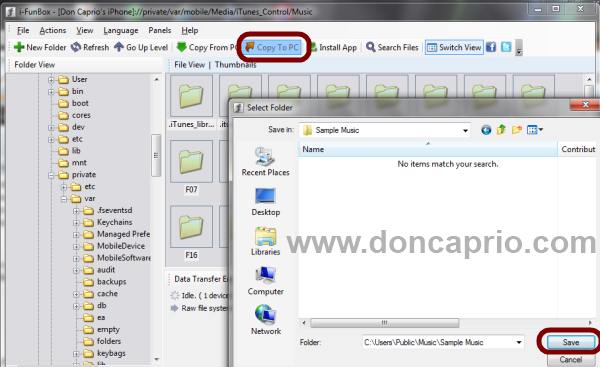Select the F07 folder thumbnail

click(191, 161)
